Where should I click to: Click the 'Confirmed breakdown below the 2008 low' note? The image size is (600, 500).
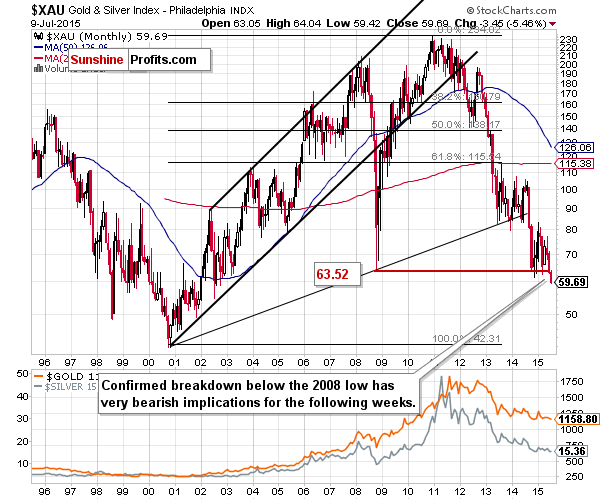[259, 394]
